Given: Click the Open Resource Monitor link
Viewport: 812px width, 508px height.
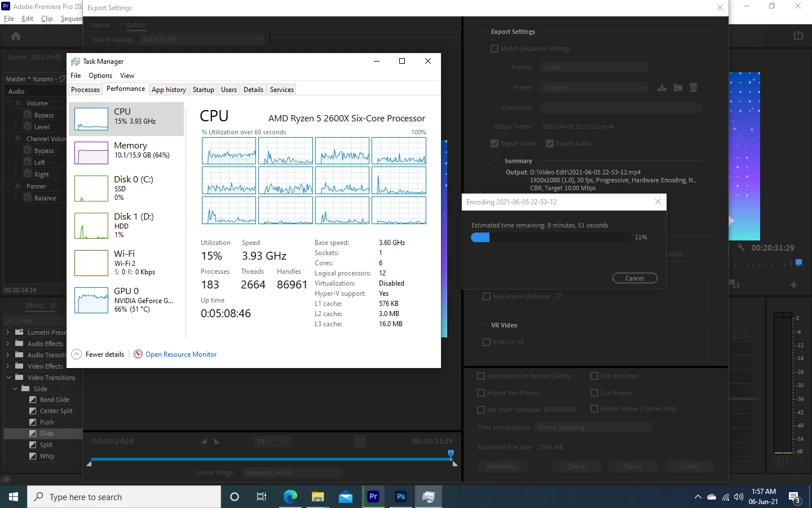Looking at the screenshot, I should pyautogui.click(x=181, y=354).
